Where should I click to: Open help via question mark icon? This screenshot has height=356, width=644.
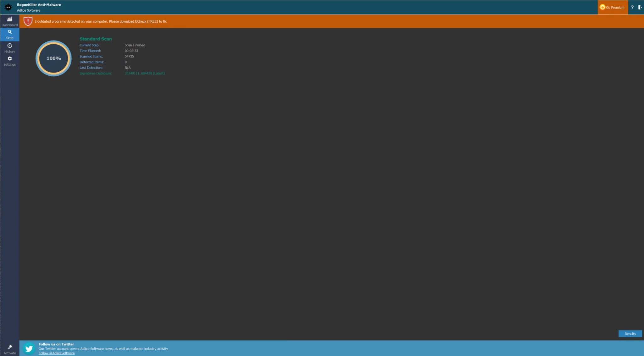(632, 7)
